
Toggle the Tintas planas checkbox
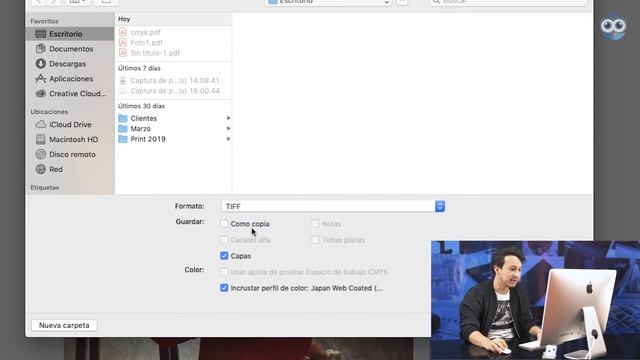[315, 240]
